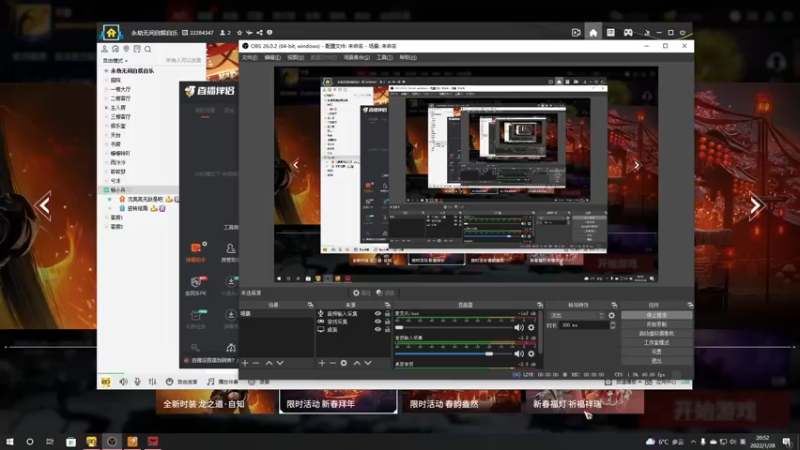
Task: Expand the top channel node in YY tree
Action: click(106, 71)
